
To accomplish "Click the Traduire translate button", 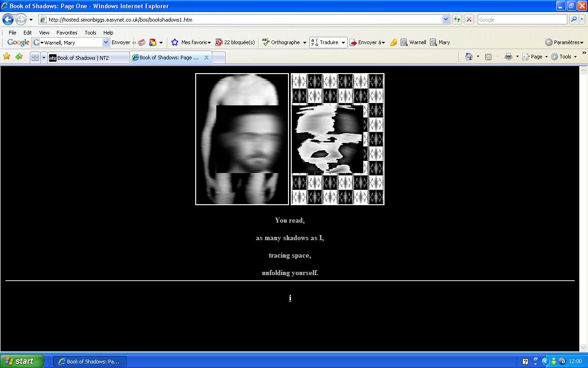I will pos(324,42).
